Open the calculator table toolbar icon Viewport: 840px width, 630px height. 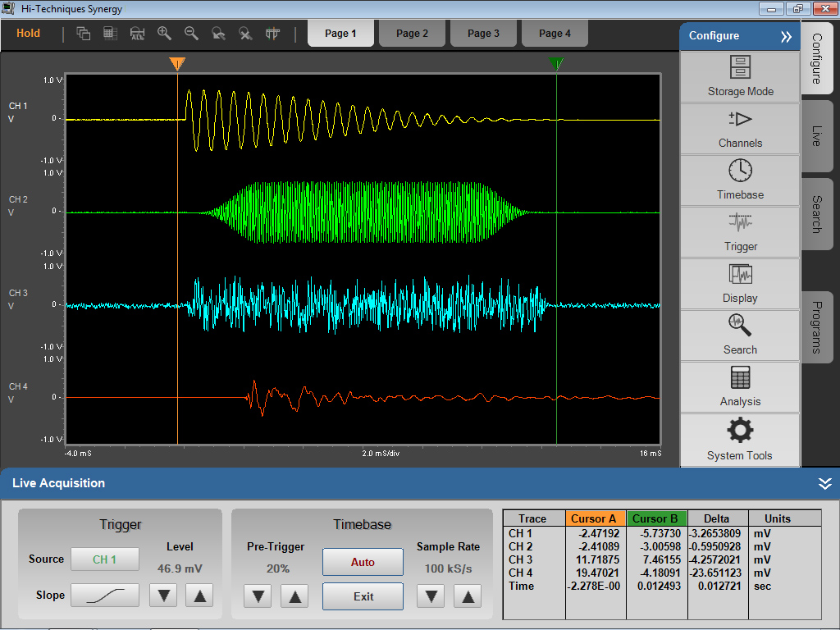tap(111, 33)
